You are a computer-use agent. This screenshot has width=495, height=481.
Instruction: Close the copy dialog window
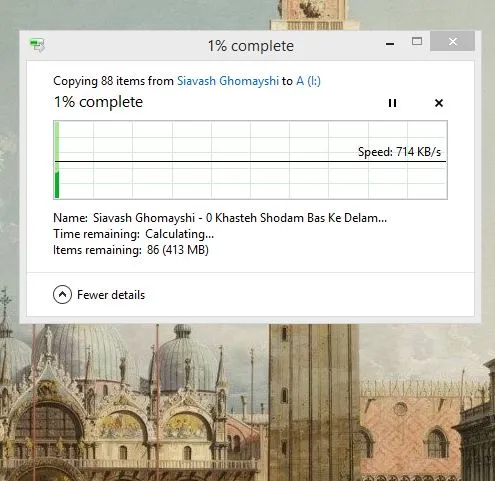click(452, 41)
